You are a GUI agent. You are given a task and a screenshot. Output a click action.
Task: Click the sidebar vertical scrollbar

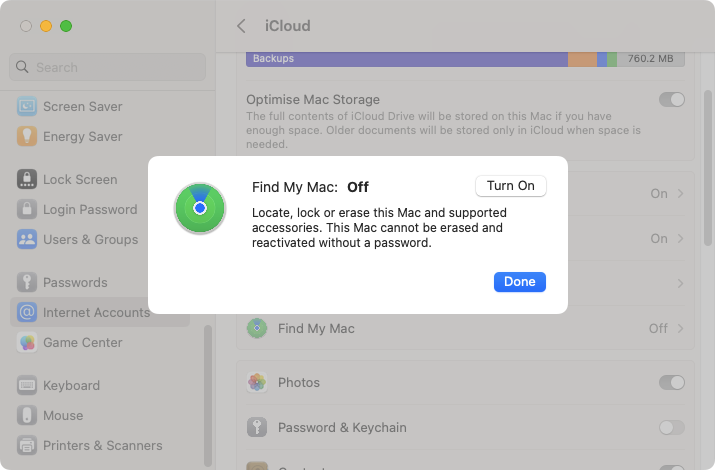point(207,395)
